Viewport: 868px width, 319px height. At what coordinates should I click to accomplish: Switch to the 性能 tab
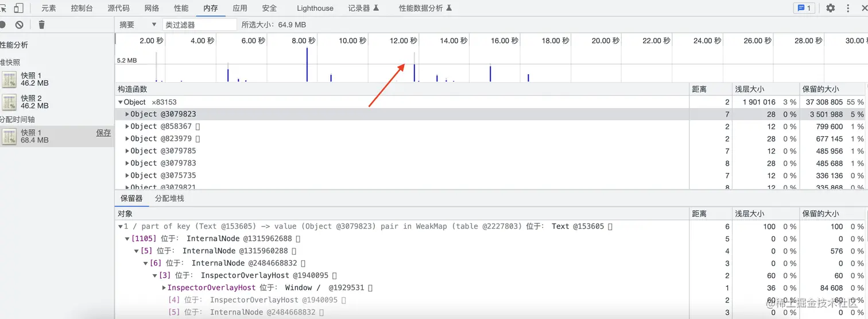coord(181,8)
